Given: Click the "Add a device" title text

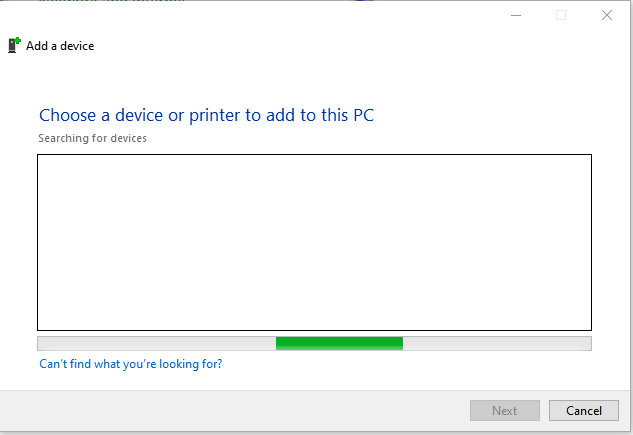Looking at the screenshot, I should (60, 46).
